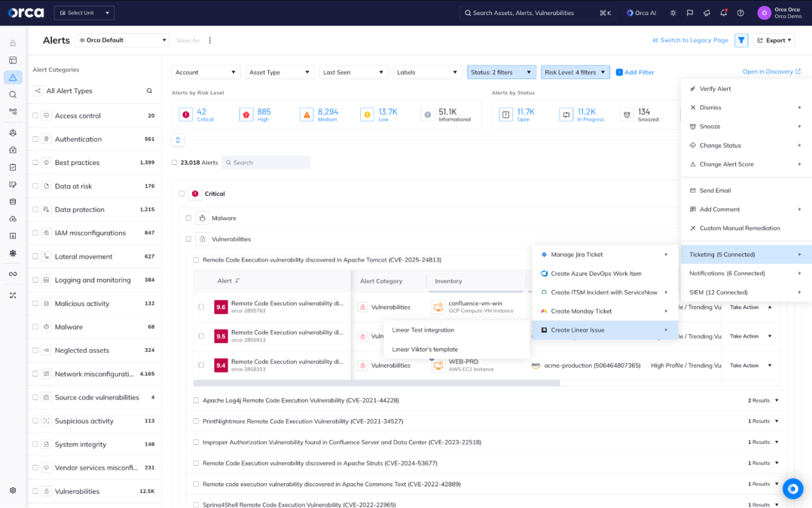The height and width of the screenshot is (508, 812).
Task: Sort the Alert column
Action: 238,280
